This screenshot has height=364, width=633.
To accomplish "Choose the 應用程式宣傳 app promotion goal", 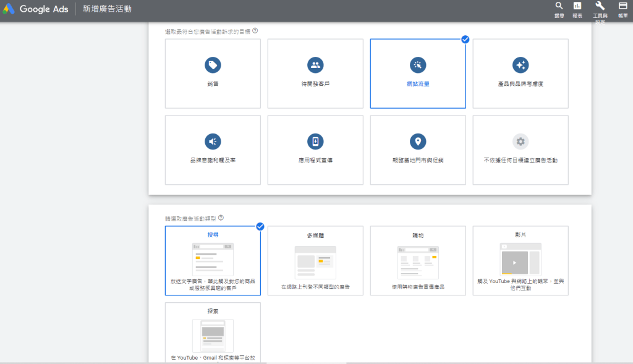I will click(x=315, y=150).
